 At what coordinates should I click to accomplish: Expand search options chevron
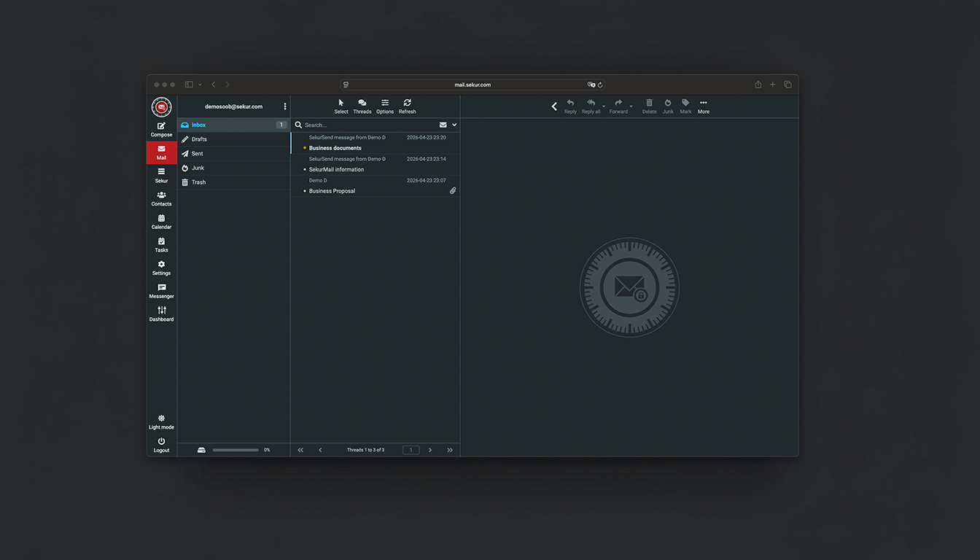point(454,125)
